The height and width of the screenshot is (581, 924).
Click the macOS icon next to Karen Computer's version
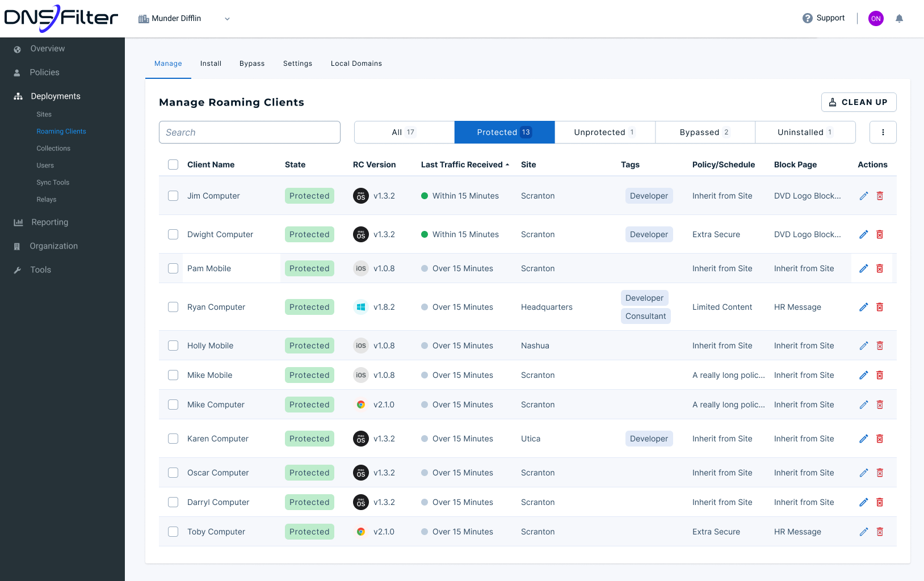pyautogui.click(x=361, y=439)
